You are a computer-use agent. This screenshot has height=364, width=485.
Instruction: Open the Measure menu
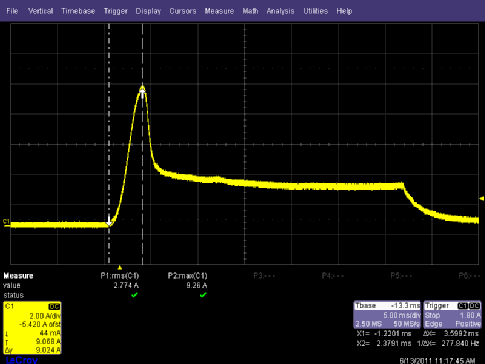219,11
